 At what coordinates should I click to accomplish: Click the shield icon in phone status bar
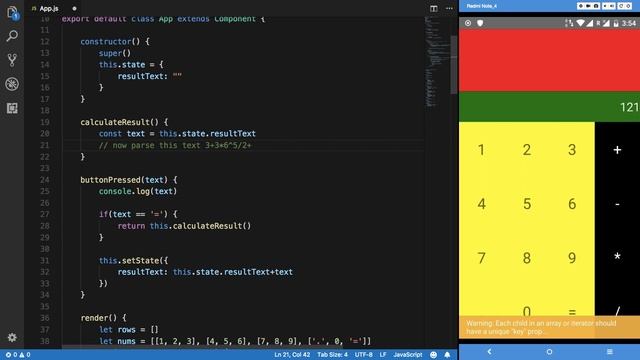[x=480, y=23]
